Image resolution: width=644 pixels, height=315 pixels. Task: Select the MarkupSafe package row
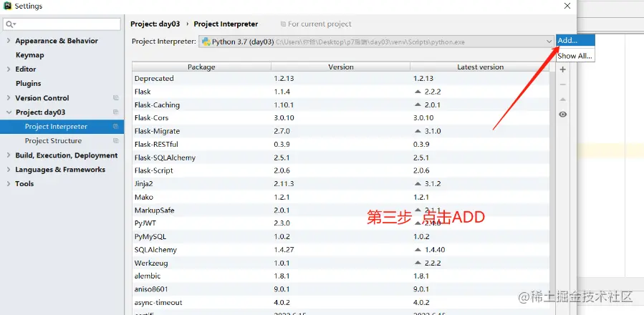coord(340,210)
